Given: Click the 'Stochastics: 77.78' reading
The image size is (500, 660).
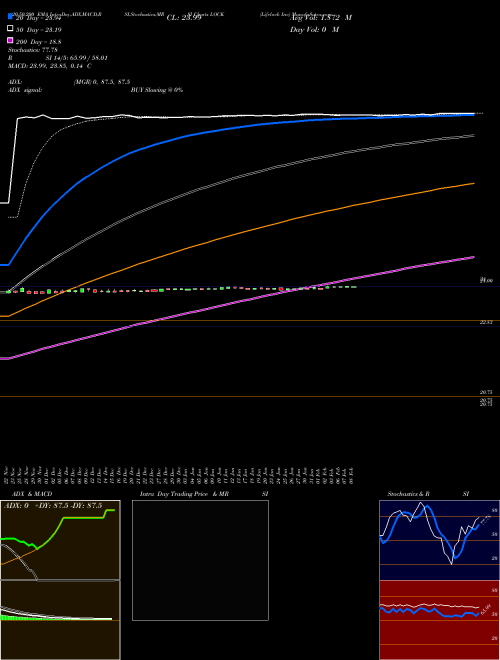Looking at the screenshot, I should click(x=33, y=50).
